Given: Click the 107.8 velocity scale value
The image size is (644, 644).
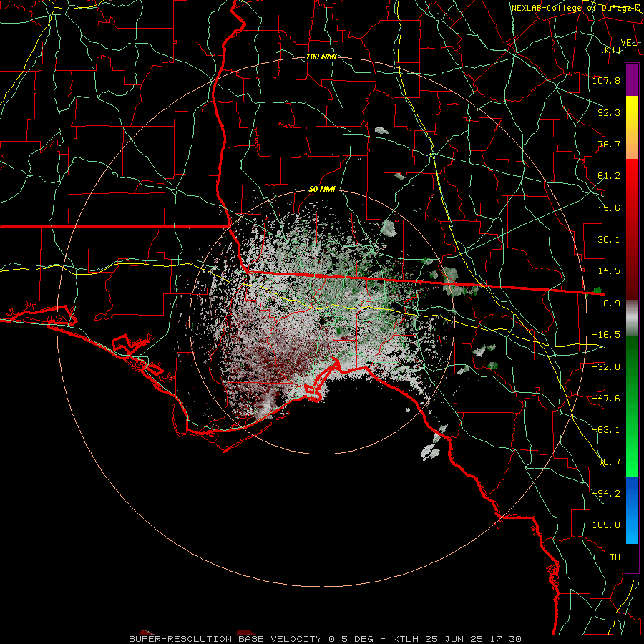Looking at the screenshot, I should click(606, 80).
